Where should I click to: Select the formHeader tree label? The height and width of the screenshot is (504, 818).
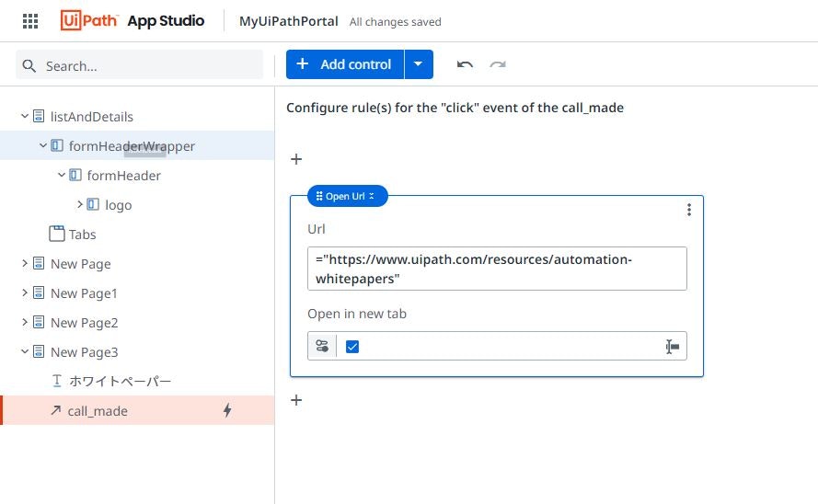point(123,176)
